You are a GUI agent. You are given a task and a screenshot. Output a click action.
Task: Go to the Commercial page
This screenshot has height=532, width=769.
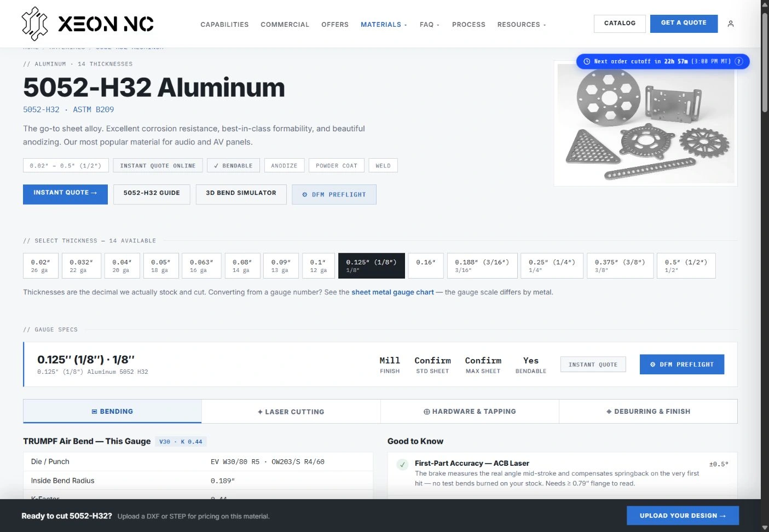pyautogui.click(x=285, y=25)
